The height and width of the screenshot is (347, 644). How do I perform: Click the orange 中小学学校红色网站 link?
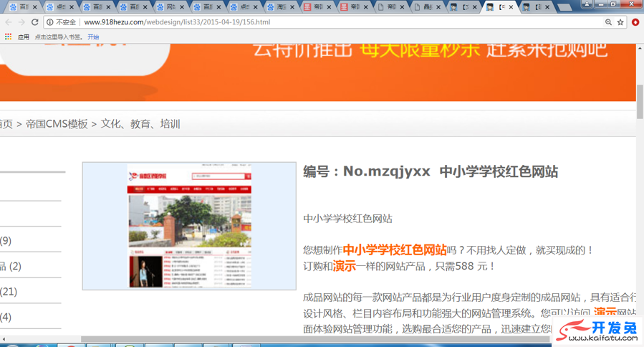394,250
